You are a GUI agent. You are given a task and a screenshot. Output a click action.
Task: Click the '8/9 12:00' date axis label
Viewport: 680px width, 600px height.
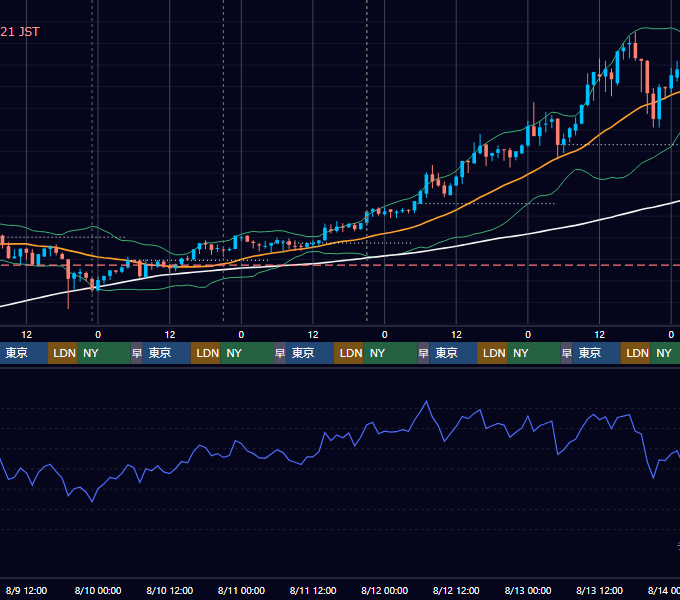point(26,590)
